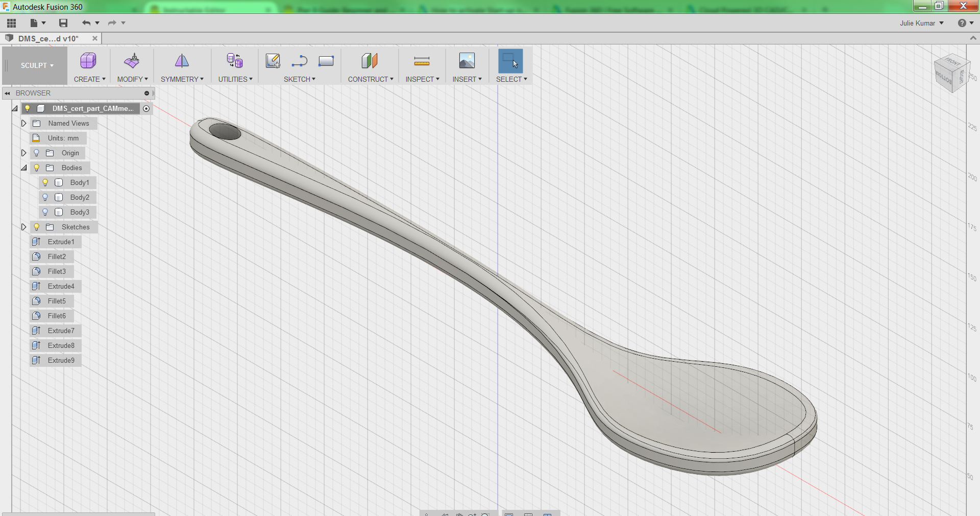Start a new sketch with Create Sketch icon

(x=273, y=61)
